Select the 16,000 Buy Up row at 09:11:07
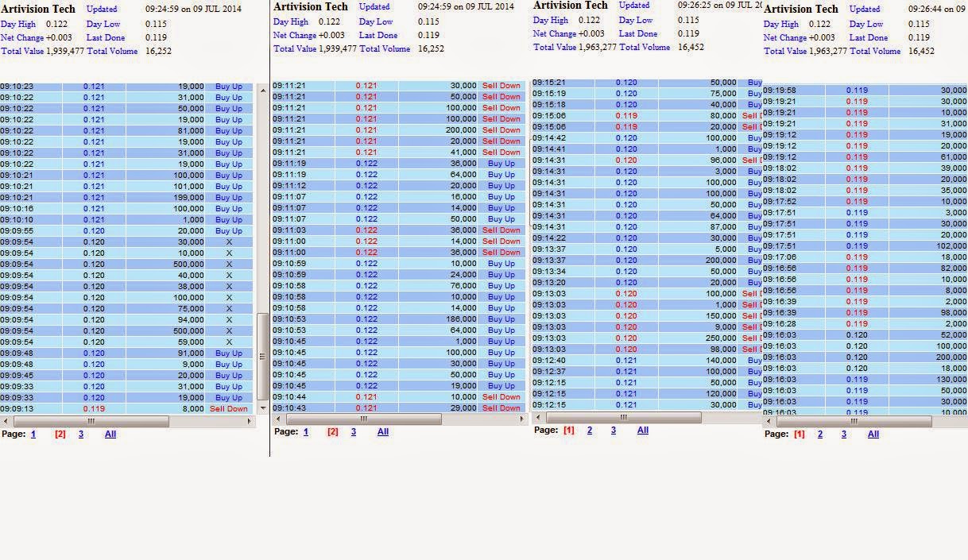 399,197
